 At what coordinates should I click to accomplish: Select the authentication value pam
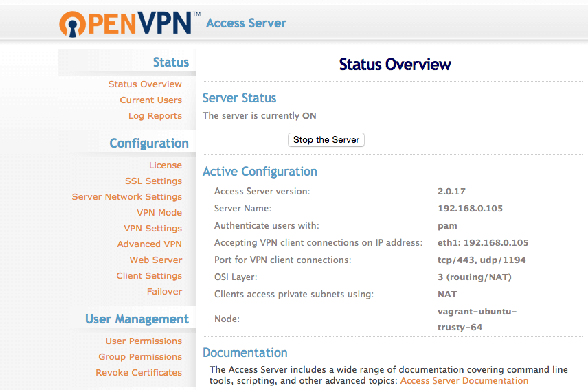click(x=447, y=226)
